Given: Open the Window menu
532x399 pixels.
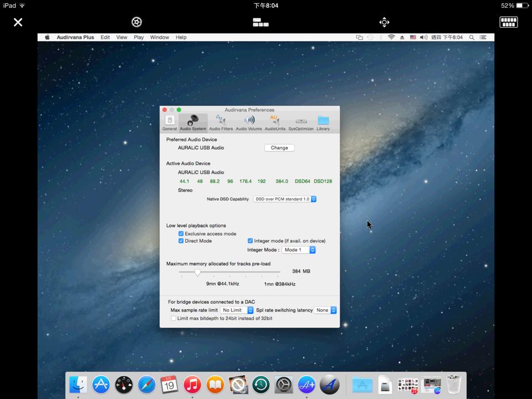Looking at the screenshot, I should pos(160,37).
